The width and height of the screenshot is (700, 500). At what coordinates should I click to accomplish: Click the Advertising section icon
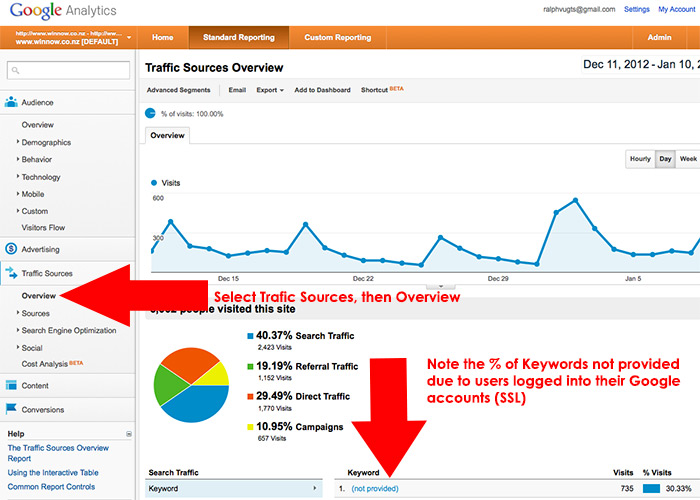pyautogui.click(x=11, y=249)
